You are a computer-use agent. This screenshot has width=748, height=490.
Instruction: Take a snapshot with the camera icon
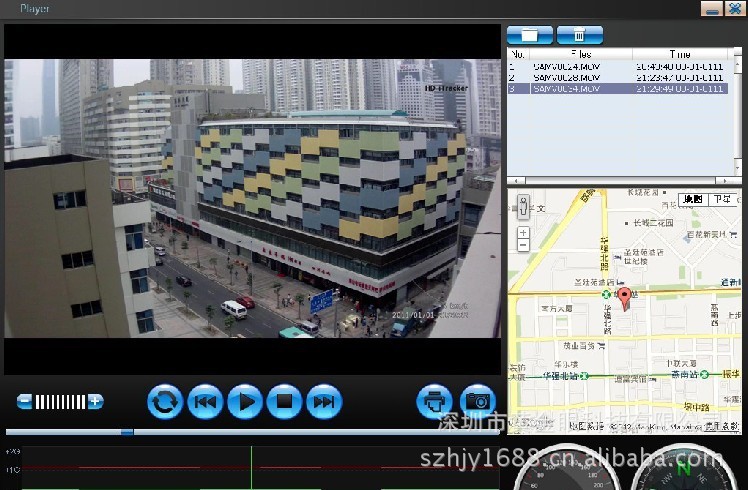click(x=478, y=402)
